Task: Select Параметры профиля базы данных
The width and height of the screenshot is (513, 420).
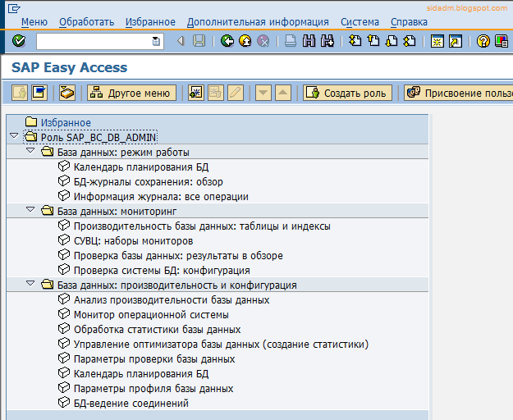Action: tap(153, 389)
